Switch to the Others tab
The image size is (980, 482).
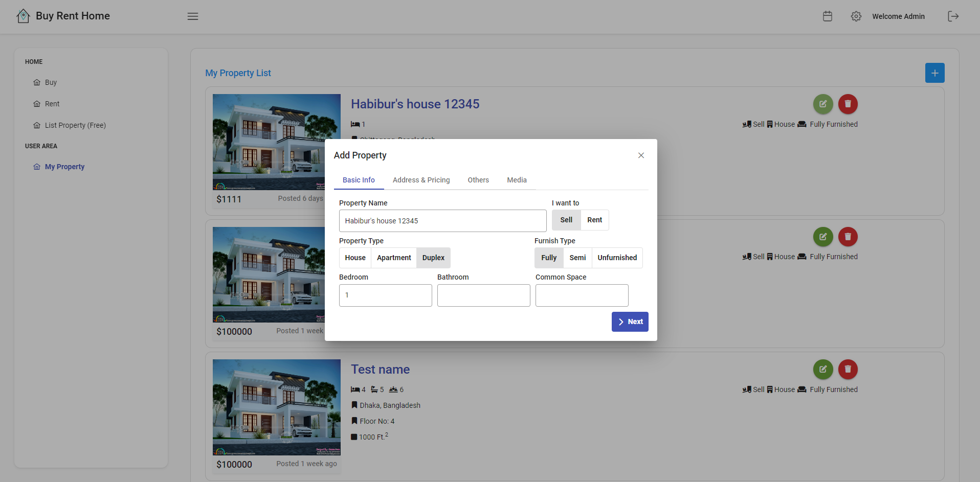click(478, 180)
